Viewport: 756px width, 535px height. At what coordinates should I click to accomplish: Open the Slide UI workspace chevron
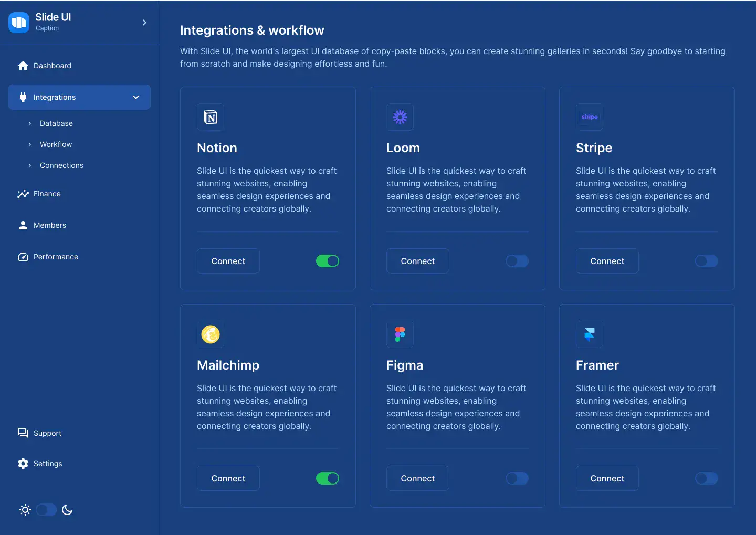coord(144,23)
